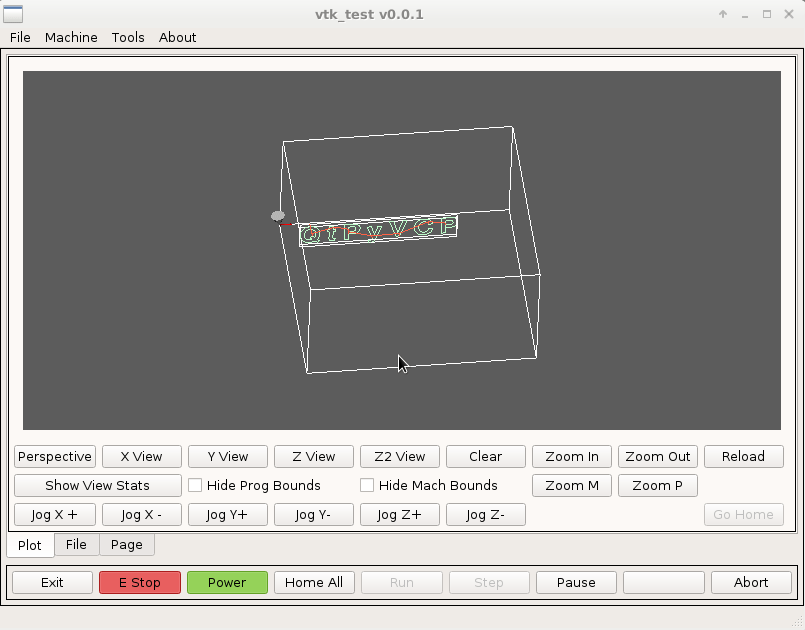This screenshot has height=630, width=805.
Task: Reload the program plot
Action: 743,456
